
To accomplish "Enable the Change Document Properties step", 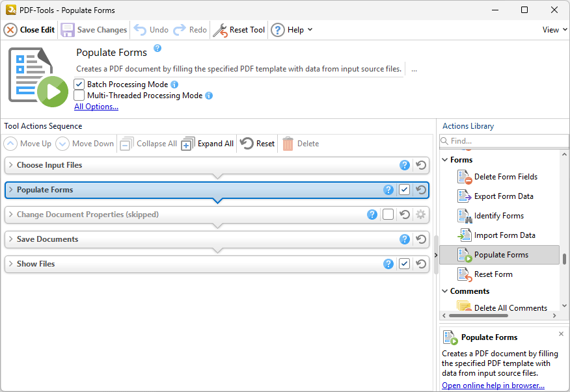I will tap(388, 215).
